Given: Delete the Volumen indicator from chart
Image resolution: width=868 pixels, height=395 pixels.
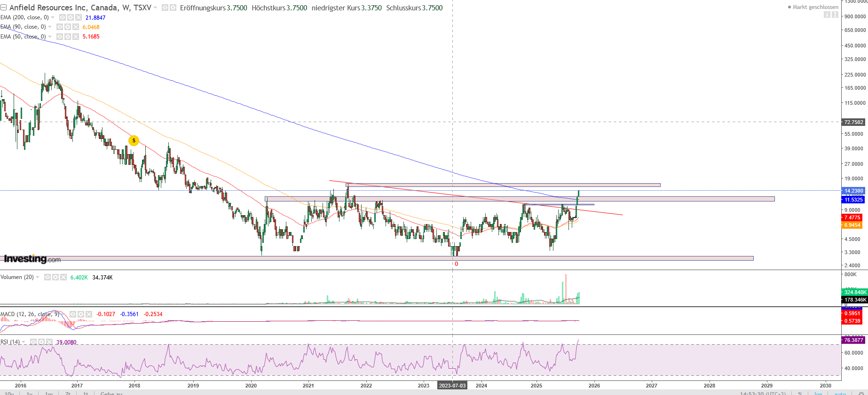Looking at the screenshot, I should (x=63, y=277).
